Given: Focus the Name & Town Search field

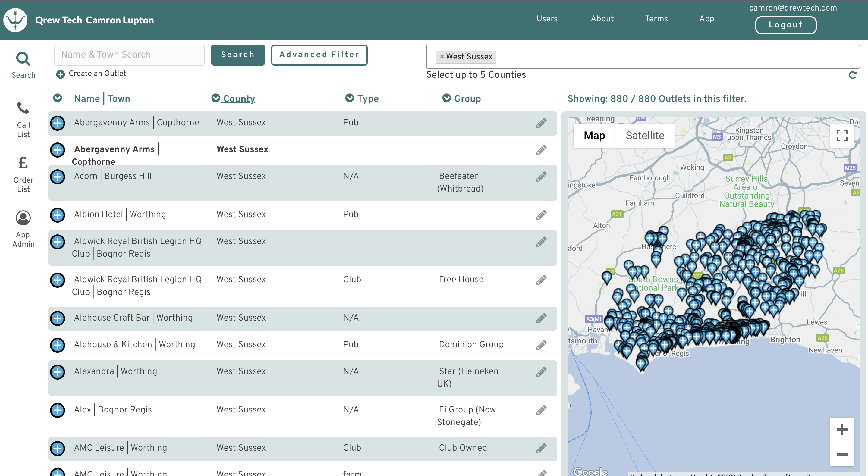Looking at the screenshot, I should tap(129, 55).
